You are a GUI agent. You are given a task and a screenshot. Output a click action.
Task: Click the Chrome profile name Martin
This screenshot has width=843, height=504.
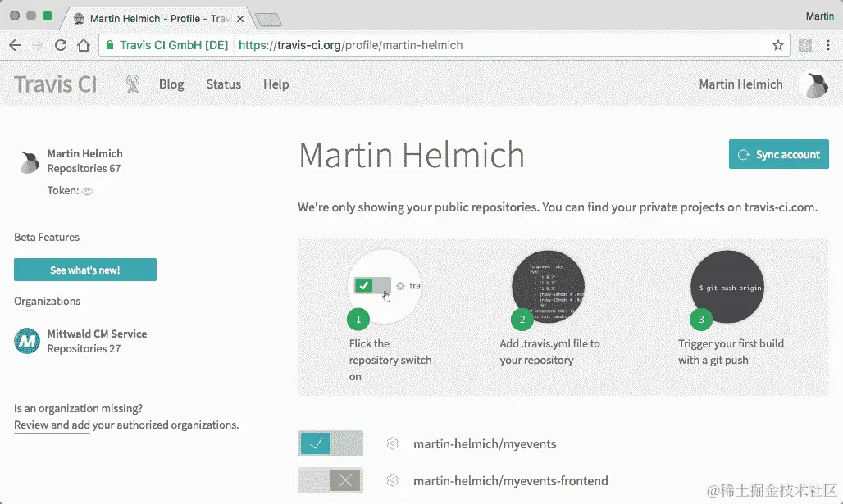(819, 16)
